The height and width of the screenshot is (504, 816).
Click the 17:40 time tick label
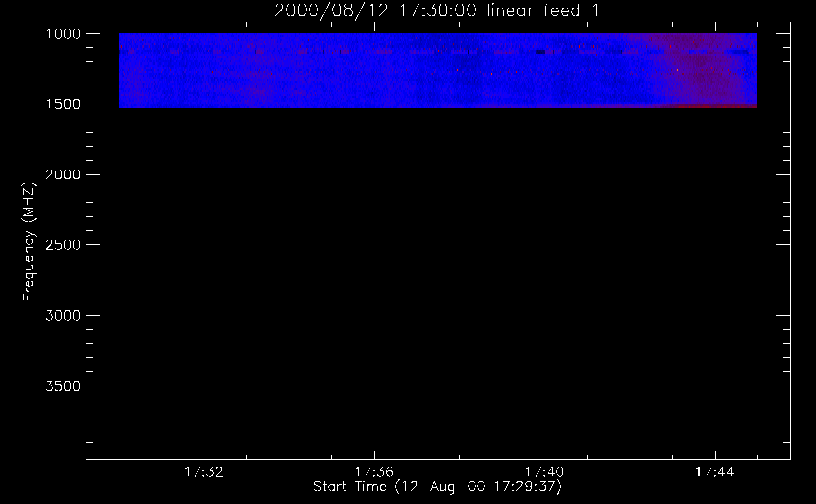(x=545, y=472)
